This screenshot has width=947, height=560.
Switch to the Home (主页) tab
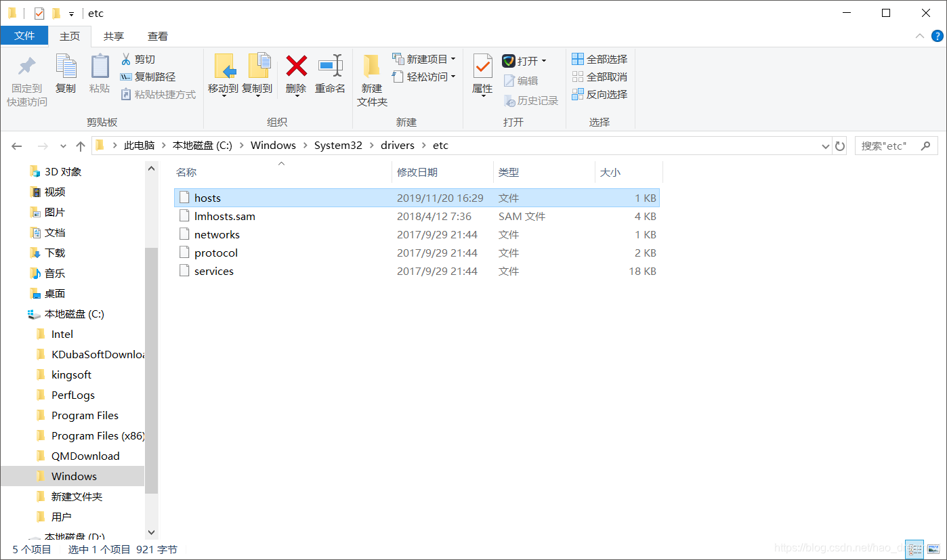click(70, 36)
